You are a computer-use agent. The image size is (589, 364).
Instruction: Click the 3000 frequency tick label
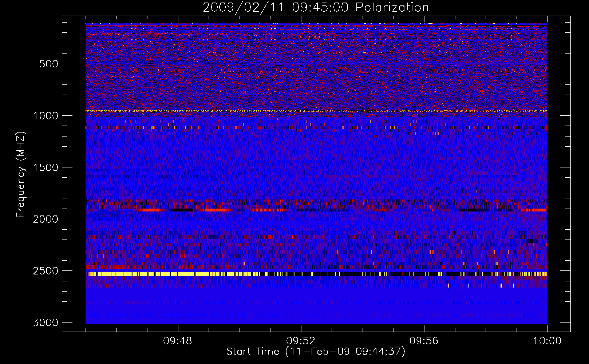(46, 323)
